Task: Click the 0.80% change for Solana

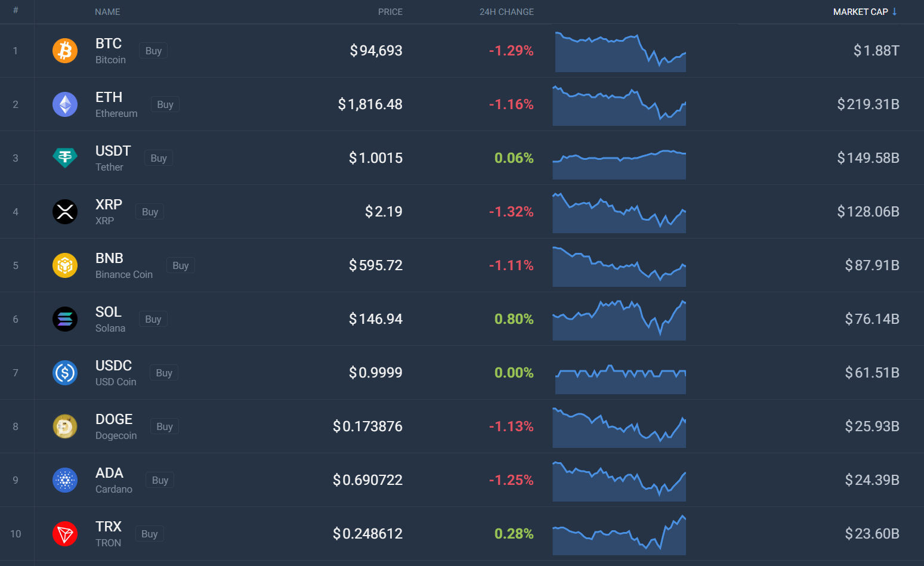Action: tap(514, 319)
